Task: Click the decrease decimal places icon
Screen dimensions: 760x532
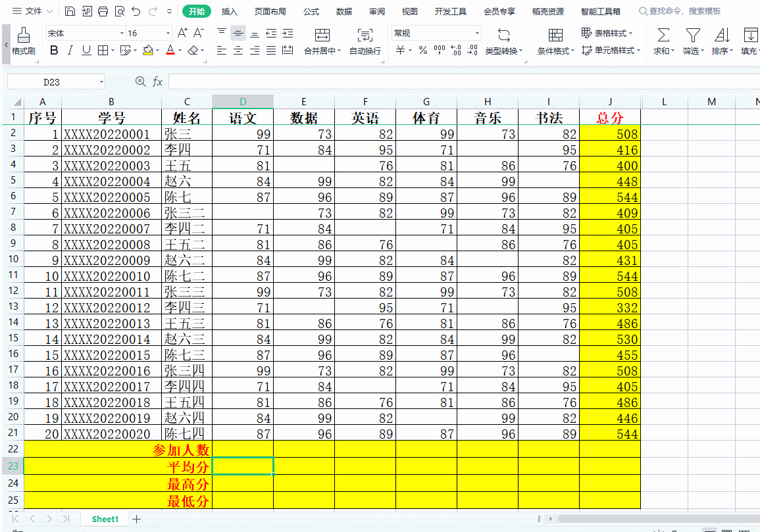Action: point(472,50)
